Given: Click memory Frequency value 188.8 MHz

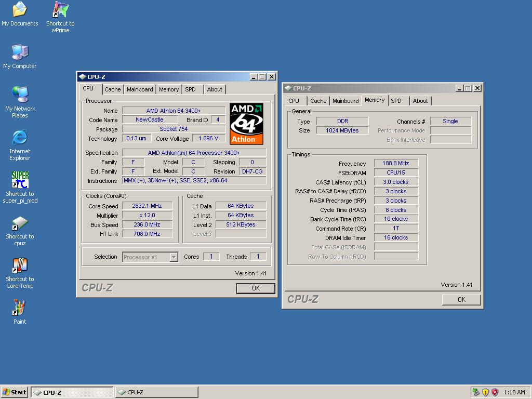Looking at the screenshot, I should (x=396, y=163).
